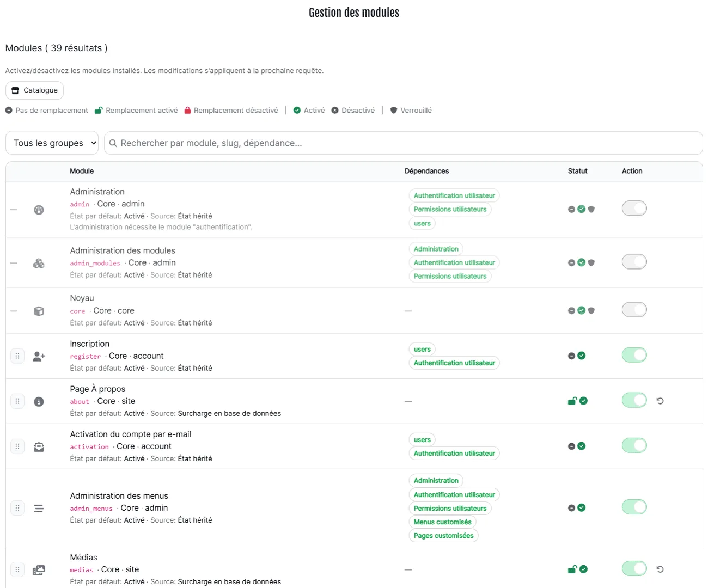Reset the Médias module override

coord(660,569)
